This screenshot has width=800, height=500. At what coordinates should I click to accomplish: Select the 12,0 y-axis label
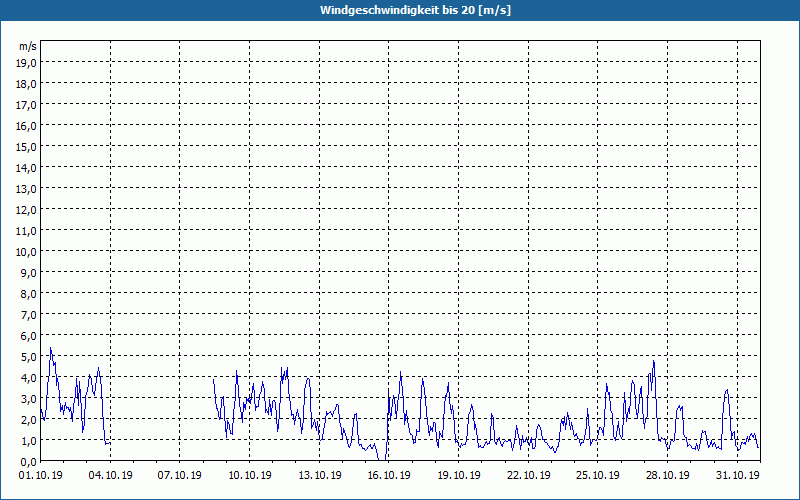28,210
